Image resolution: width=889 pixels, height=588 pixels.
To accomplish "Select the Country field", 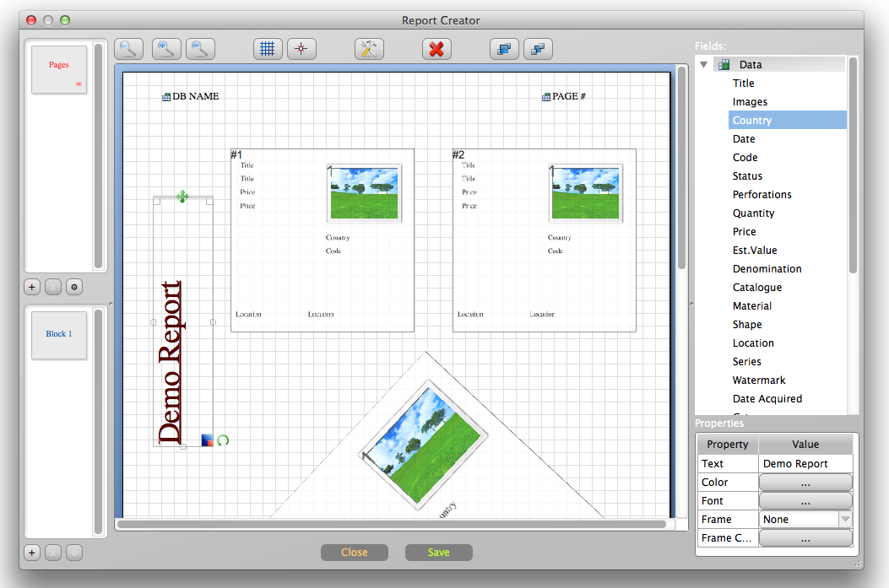I will pyautogui.click(x=787, y=120).
